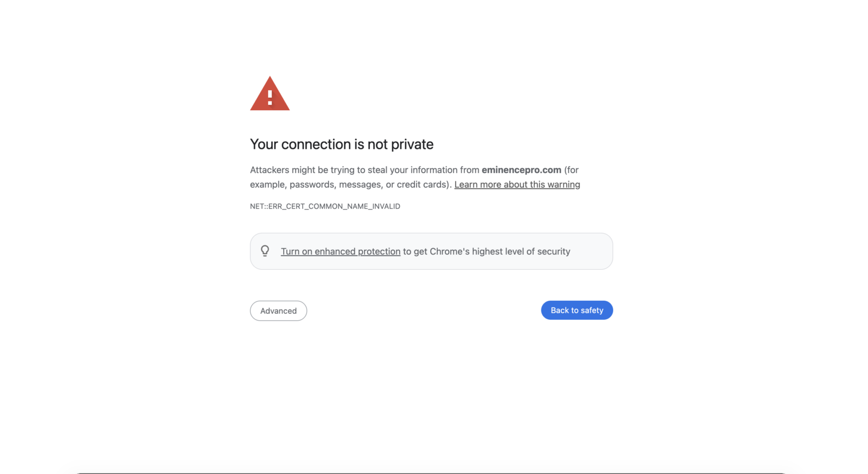The width and height of the screenshot is (868, 474).
Task: Click 'Chrome's highest level of security' text
Action: click(x=500, y=251)
